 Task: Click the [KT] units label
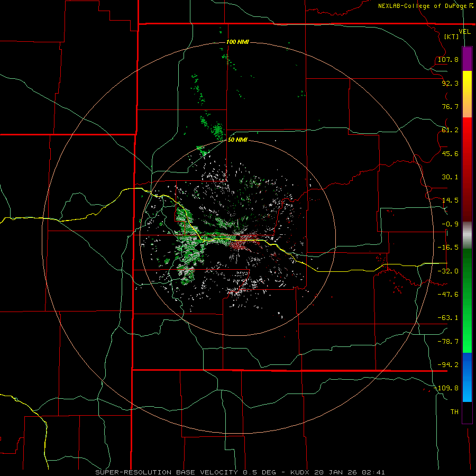coord(452,36)
